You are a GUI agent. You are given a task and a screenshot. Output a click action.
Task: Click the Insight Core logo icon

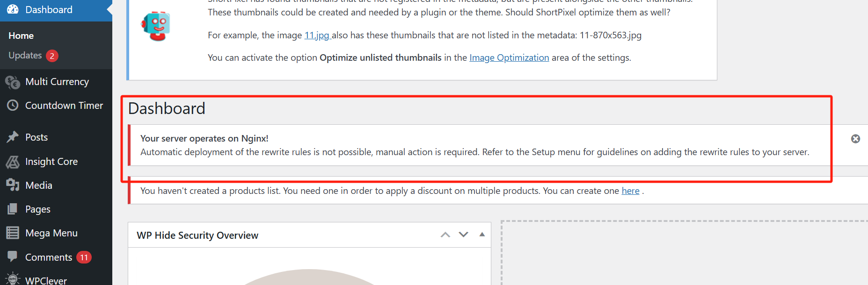13,162
